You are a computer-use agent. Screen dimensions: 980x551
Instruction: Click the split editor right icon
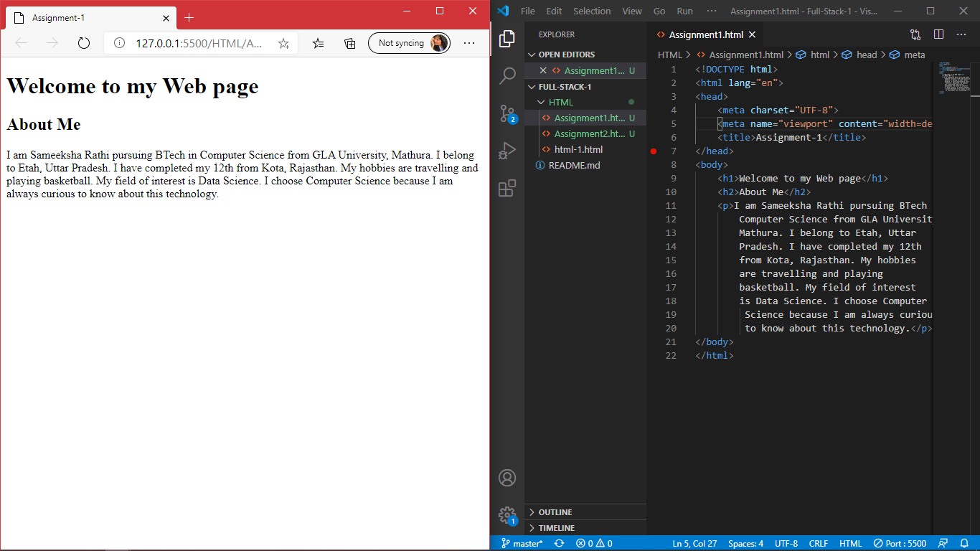coord(938,34)
